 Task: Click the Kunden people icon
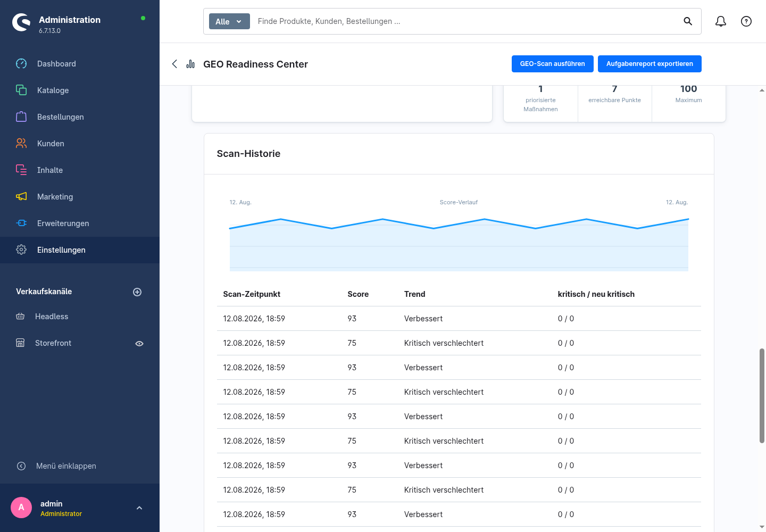tap(21, 144)
